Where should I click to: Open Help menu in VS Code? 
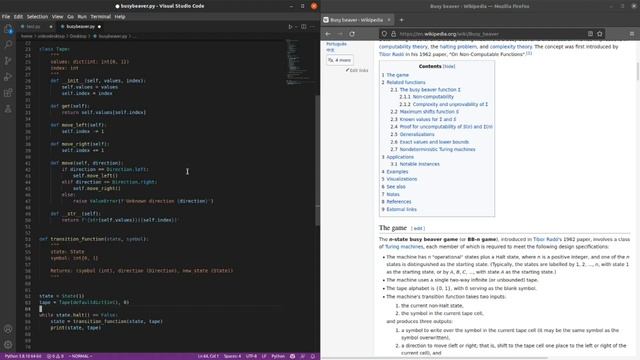(x=120, y=17)
